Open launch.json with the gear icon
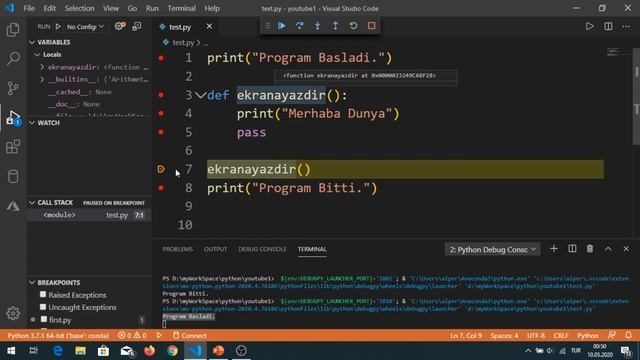The height and width of the screenshot is (360, 640). 119,27
